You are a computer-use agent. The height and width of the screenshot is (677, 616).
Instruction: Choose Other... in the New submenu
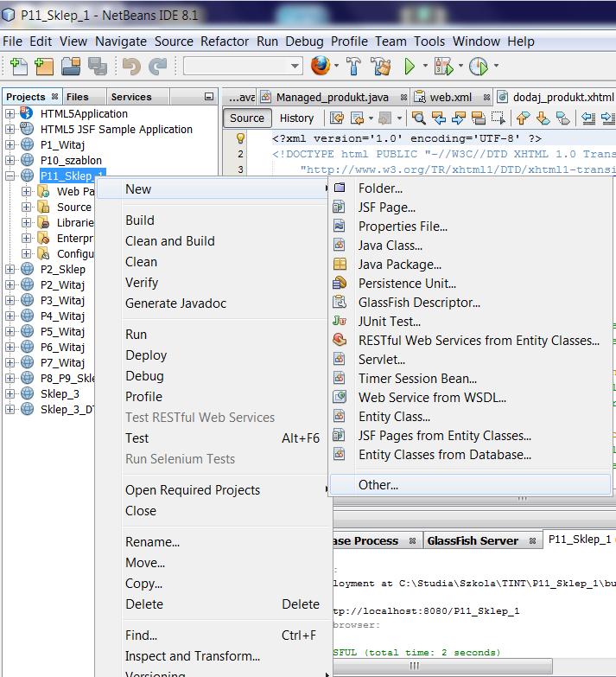click(470, 484)
